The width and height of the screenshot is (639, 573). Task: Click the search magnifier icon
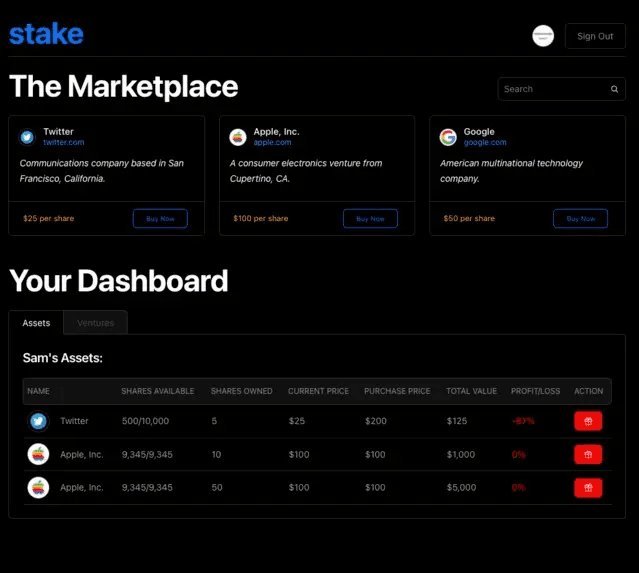point(615,89)
